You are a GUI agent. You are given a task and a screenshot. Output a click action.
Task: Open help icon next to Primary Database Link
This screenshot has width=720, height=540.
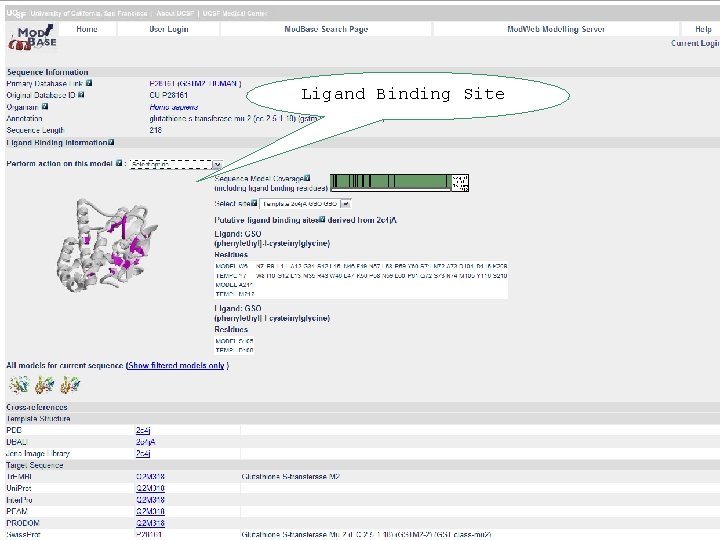click(89, 83)
